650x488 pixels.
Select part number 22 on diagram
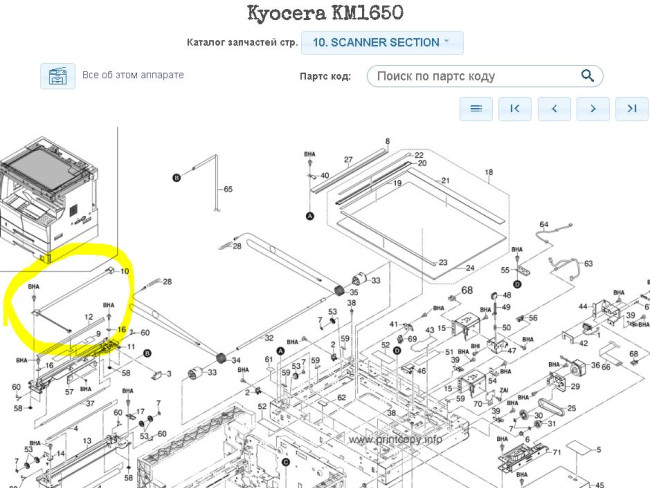419,155
